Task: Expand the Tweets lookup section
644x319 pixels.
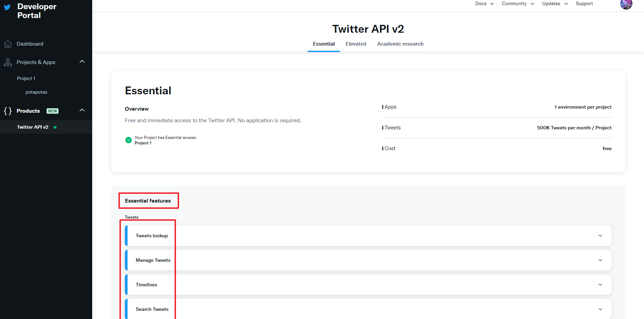Action: click(600, 235)
